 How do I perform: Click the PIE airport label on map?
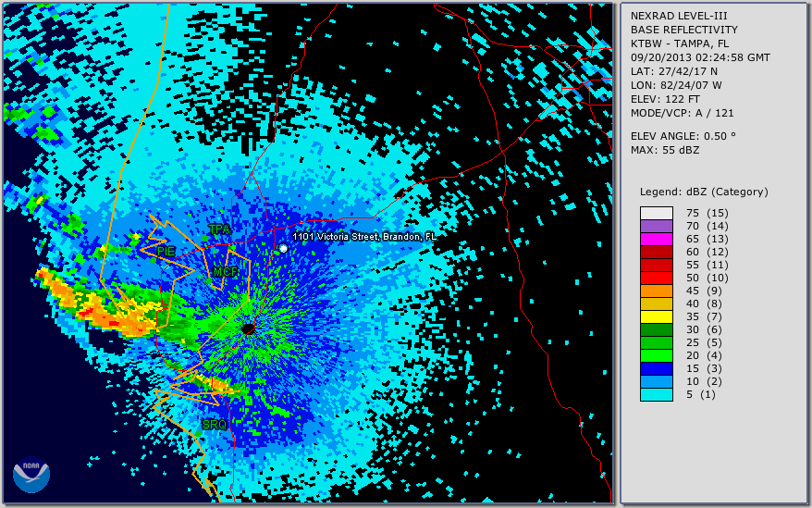(166, 252)
